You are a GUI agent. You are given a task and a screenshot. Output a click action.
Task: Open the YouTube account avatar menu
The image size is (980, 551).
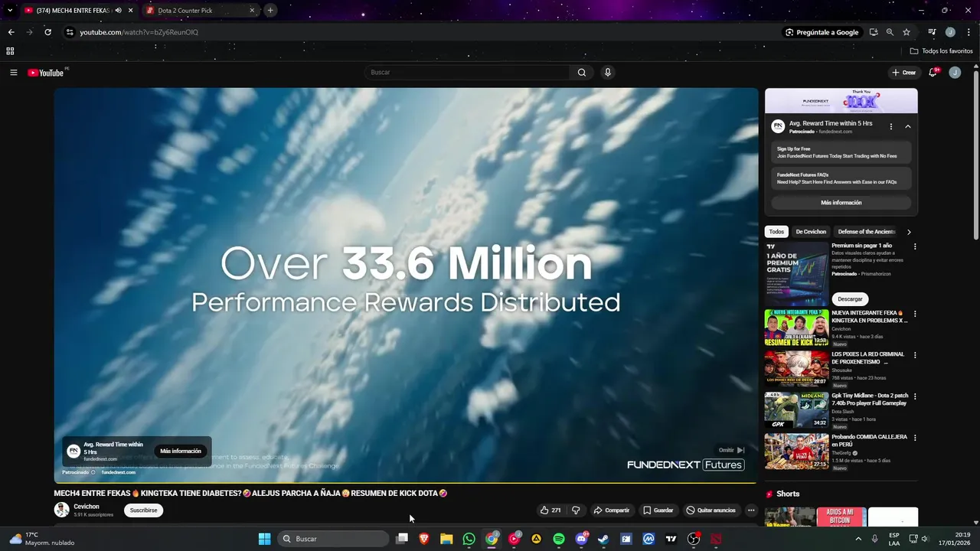955,73
